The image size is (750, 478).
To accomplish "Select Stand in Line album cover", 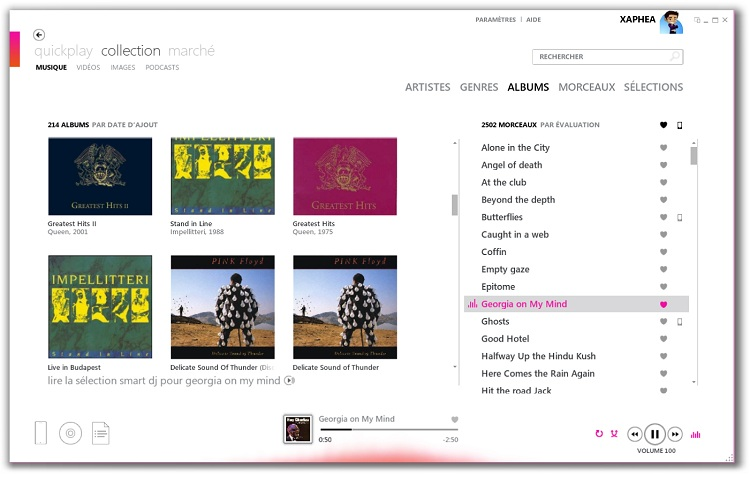I will (x=222, y=176).
